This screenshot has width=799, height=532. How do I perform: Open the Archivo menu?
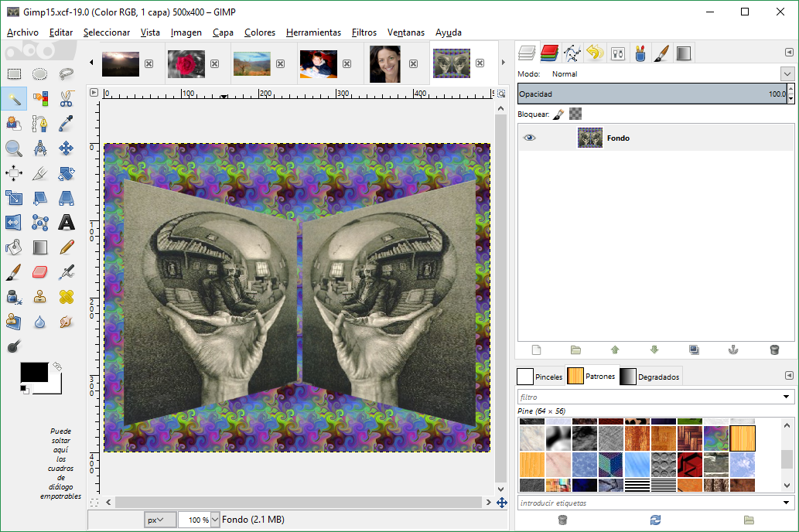[x=23, y=32]
